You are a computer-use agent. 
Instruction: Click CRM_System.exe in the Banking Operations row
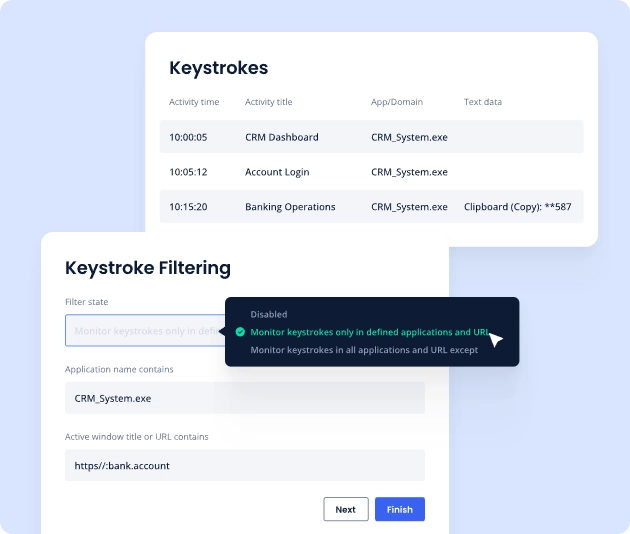(409, 207)
